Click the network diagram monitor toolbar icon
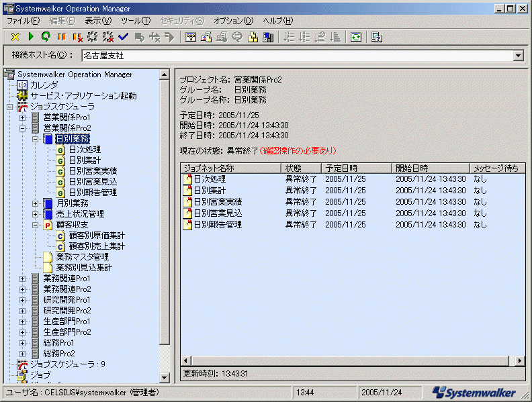532x402 pixels. [191, 37]
